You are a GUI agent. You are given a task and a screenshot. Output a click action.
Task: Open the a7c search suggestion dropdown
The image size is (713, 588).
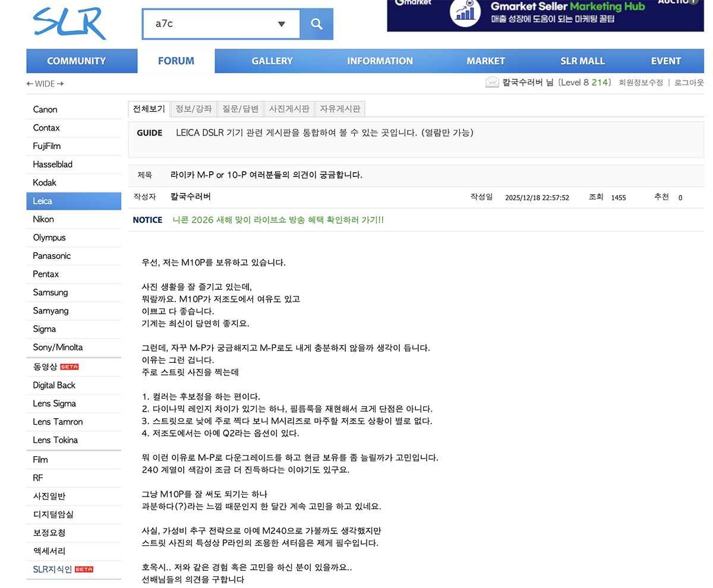280,24
